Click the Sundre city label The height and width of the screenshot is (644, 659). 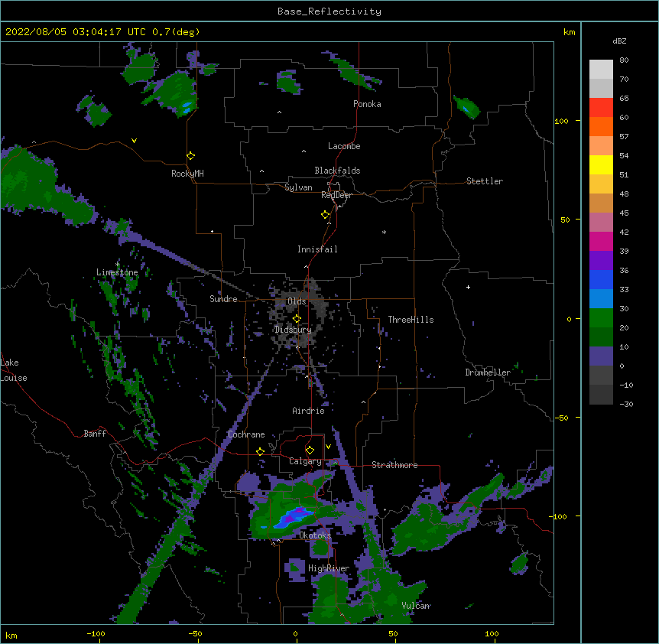223,299
